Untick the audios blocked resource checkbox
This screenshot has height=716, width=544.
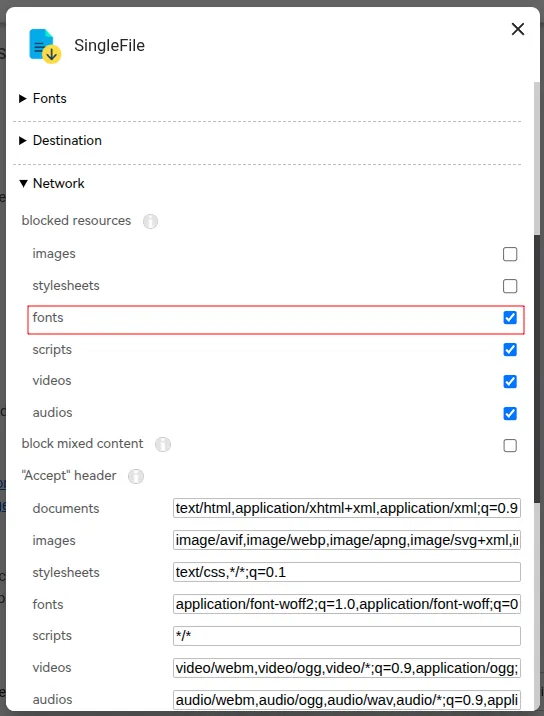click(x=510, y=413)
